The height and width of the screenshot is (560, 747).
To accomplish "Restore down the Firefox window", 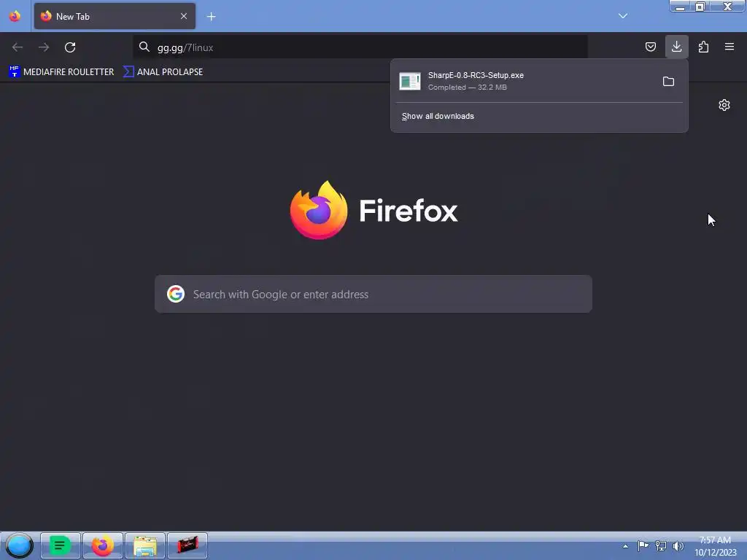I will (x=700, y=7).
